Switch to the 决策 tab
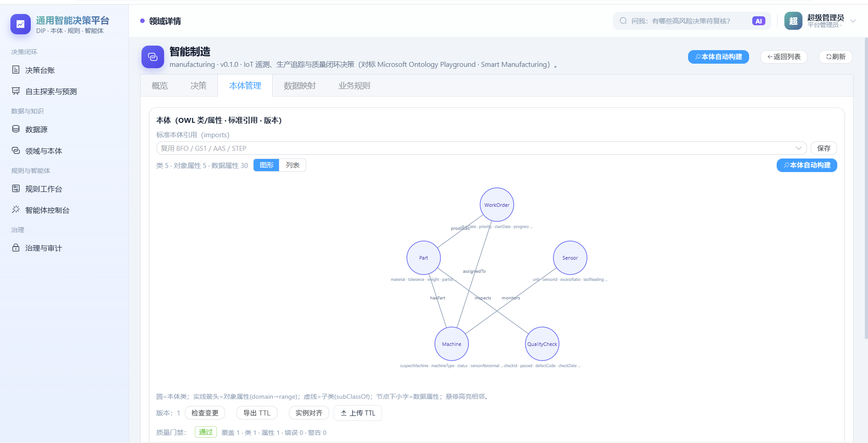The height and width of the screenshot is (443, 868). [198, 86]
